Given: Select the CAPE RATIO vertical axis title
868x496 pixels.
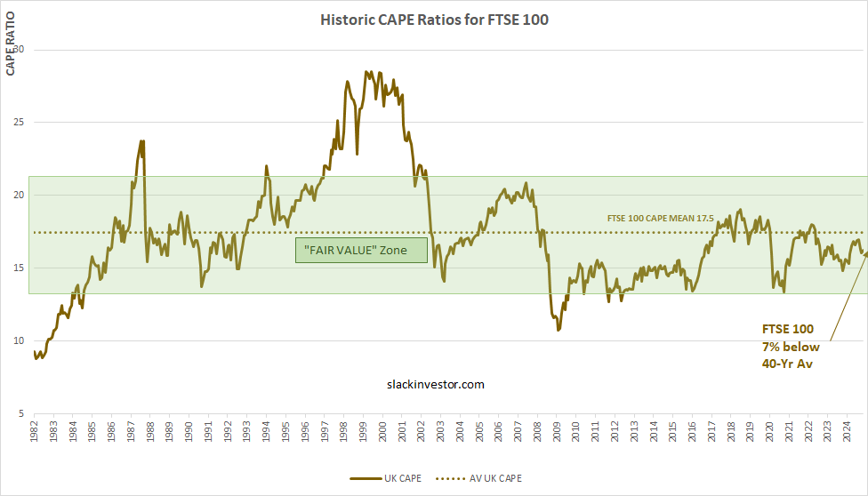Looking at the screenshot, I should point(11,44).
